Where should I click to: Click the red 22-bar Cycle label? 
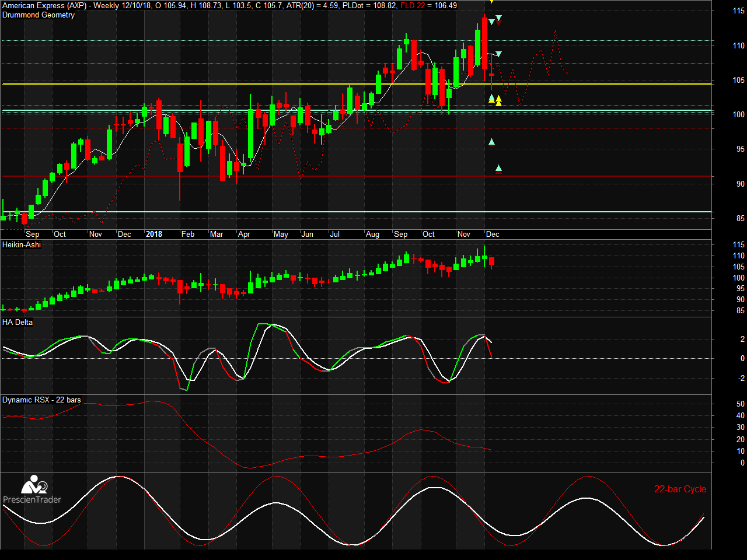(x=680, y=489)
